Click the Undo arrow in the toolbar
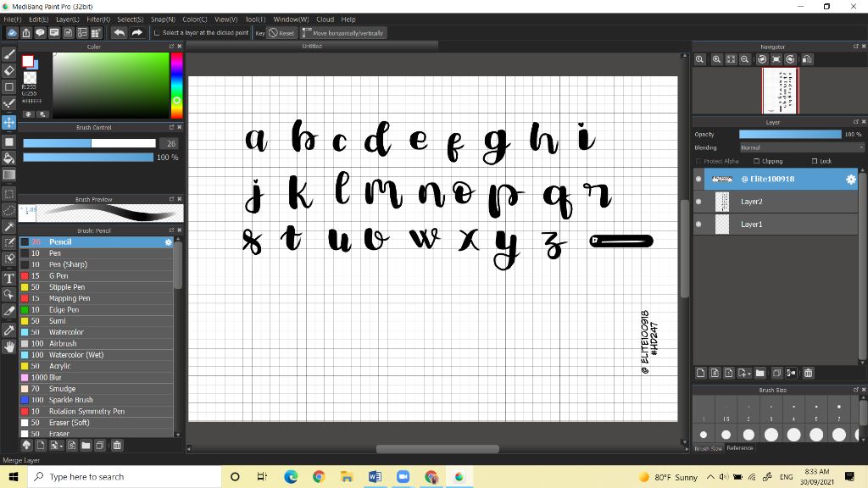The image size is (868, 488). click(x=119, y=33)
